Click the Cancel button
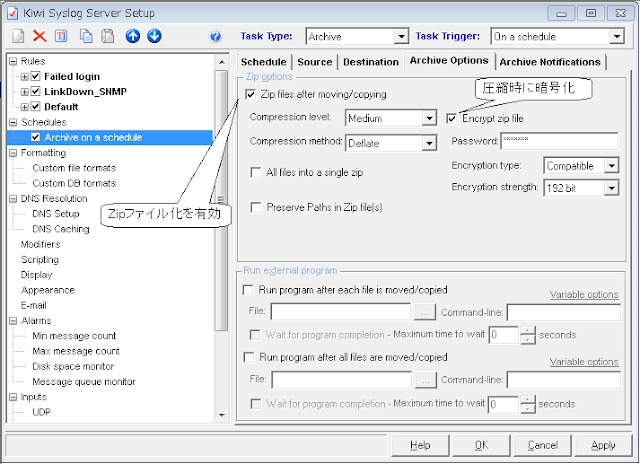The height and width of the screenshot is (464, 640). tap(542, 445)
